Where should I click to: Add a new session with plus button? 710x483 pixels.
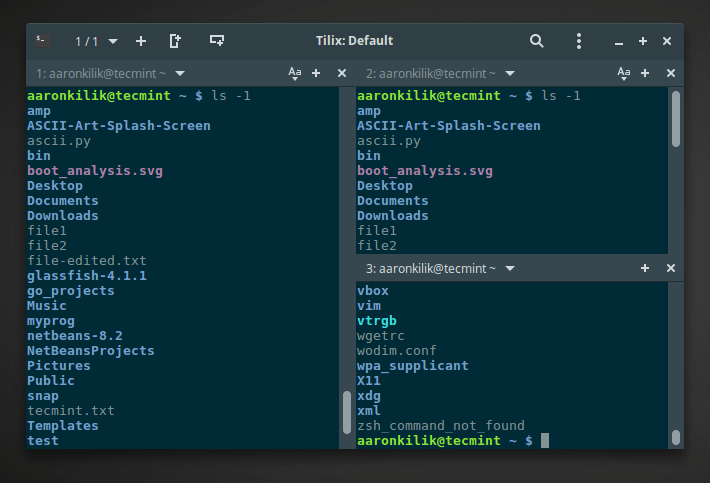[x=141, y=41]
